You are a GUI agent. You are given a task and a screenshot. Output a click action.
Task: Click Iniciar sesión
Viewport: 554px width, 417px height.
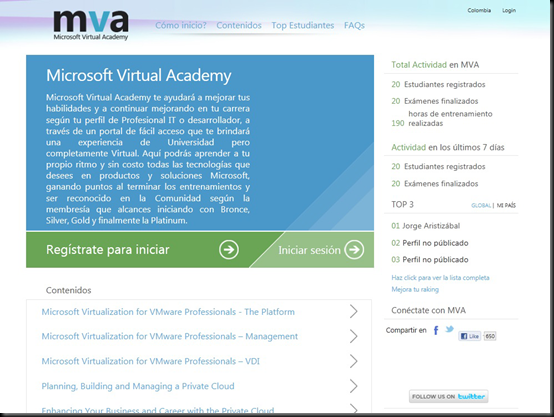click(309, 250)
